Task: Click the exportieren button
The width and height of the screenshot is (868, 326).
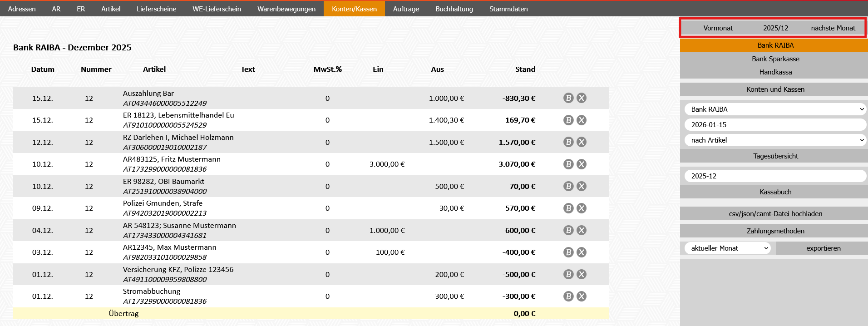Action: click(823, 248)
